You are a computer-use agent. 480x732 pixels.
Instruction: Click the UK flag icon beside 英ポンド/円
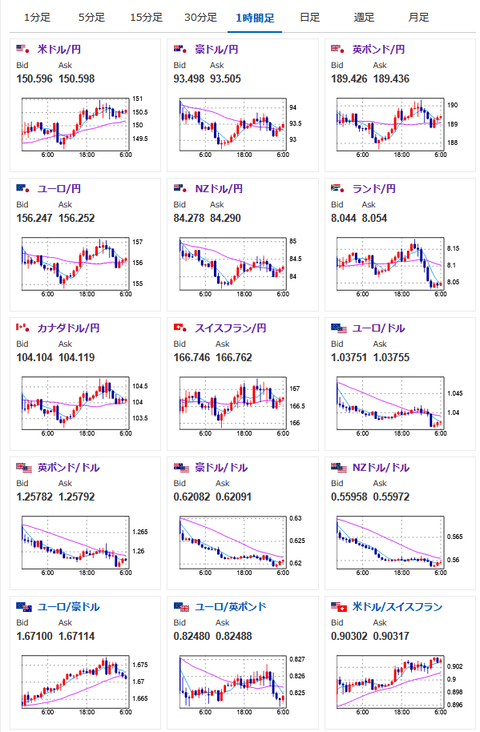(338, 49)
